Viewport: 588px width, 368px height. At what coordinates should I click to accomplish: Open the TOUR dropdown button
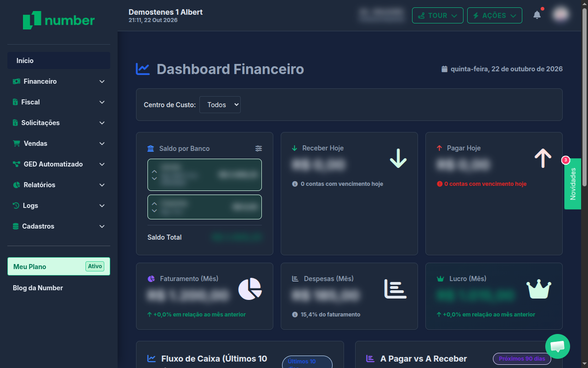coord(438,15)
